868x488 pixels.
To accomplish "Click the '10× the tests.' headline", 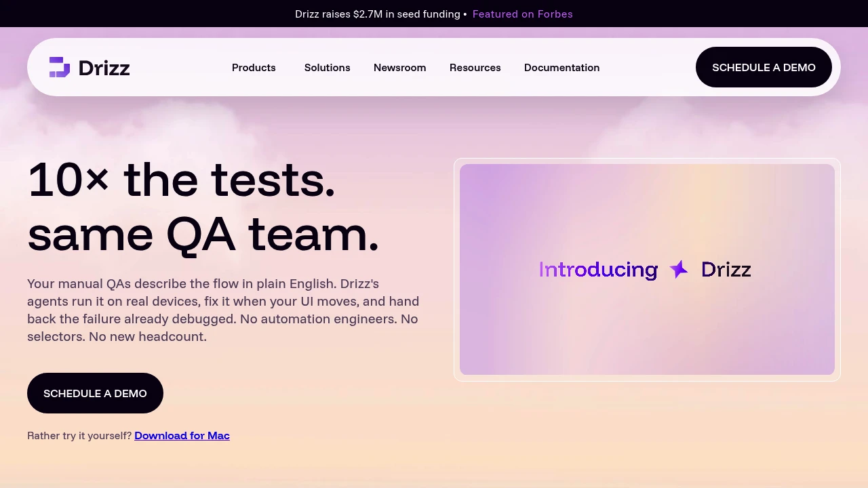I will (x=181, y=180).
